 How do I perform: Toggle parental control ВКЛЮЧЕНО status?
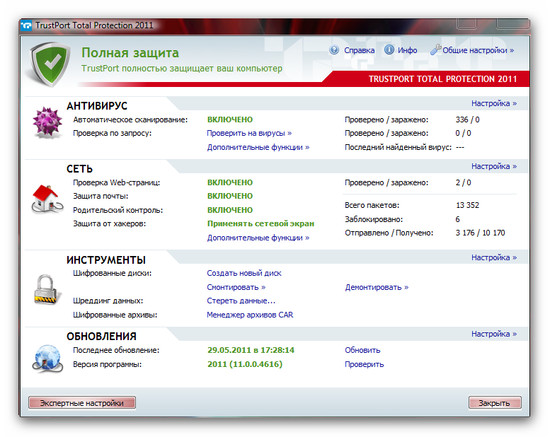tap(230, 210)
